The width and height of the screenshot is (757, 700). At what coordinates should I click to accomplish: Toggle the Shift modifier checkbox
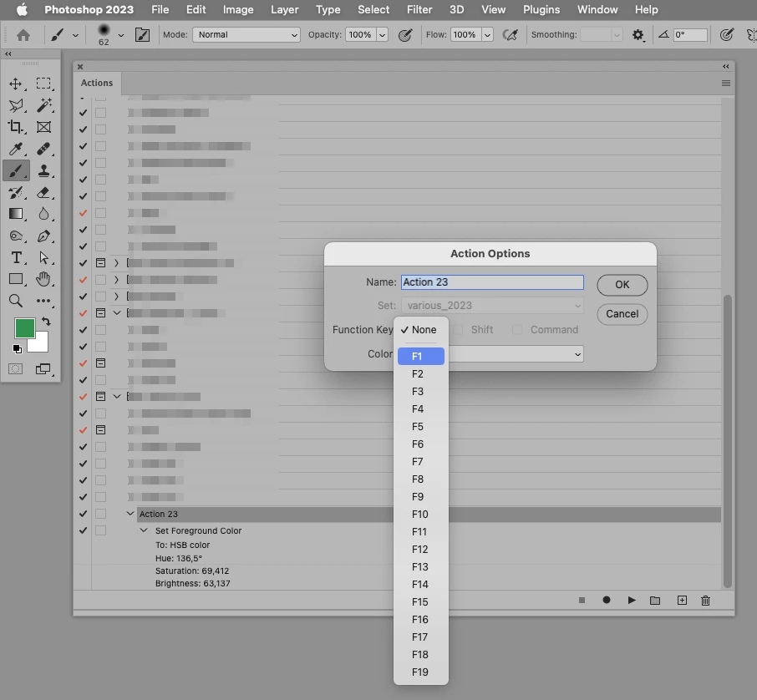[458, 330]
